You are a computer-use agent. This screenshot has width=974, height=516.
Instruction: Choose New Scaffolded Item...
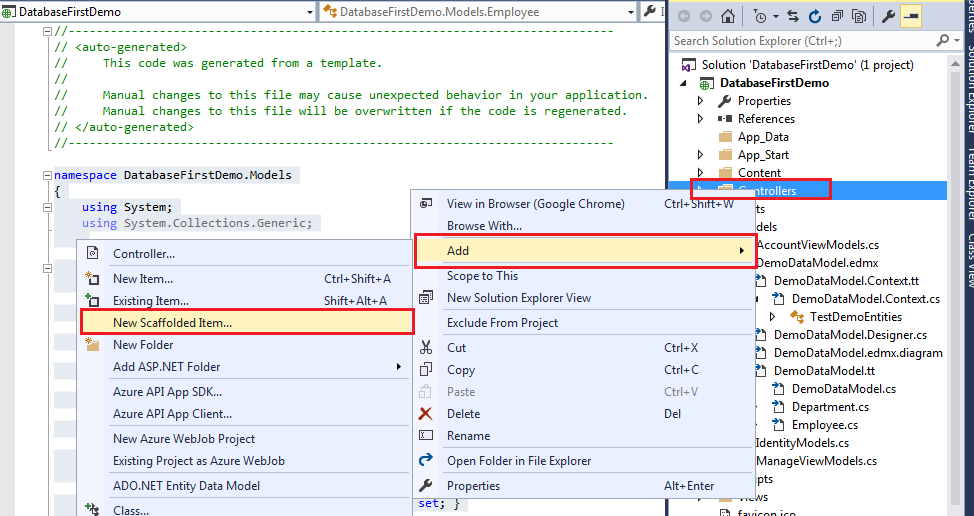[x=247, y=323]
